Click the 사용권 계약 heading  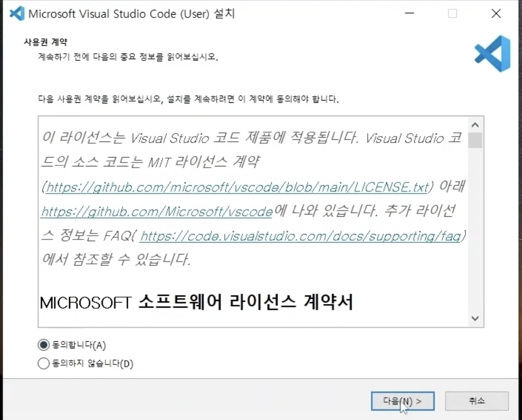pos(45,42)
